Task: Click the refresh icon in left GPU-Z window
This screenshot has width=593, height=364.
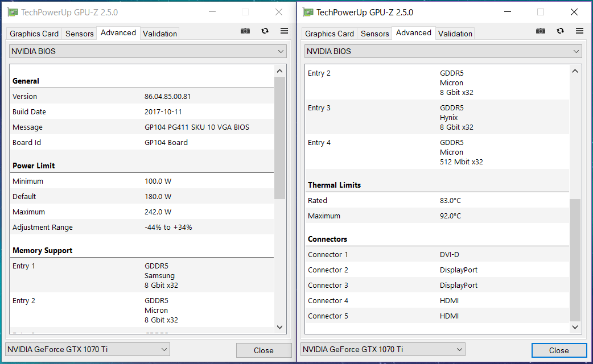Action: tap(265, 31)
